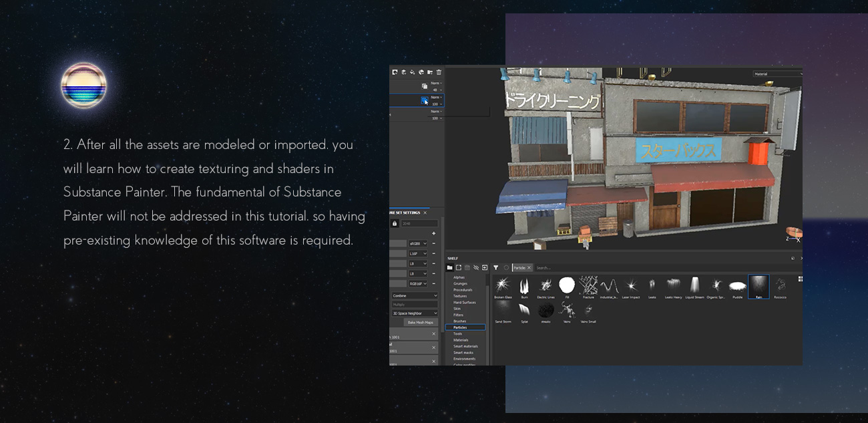Open the layer opacity 48 dropdown

point(437,90)
